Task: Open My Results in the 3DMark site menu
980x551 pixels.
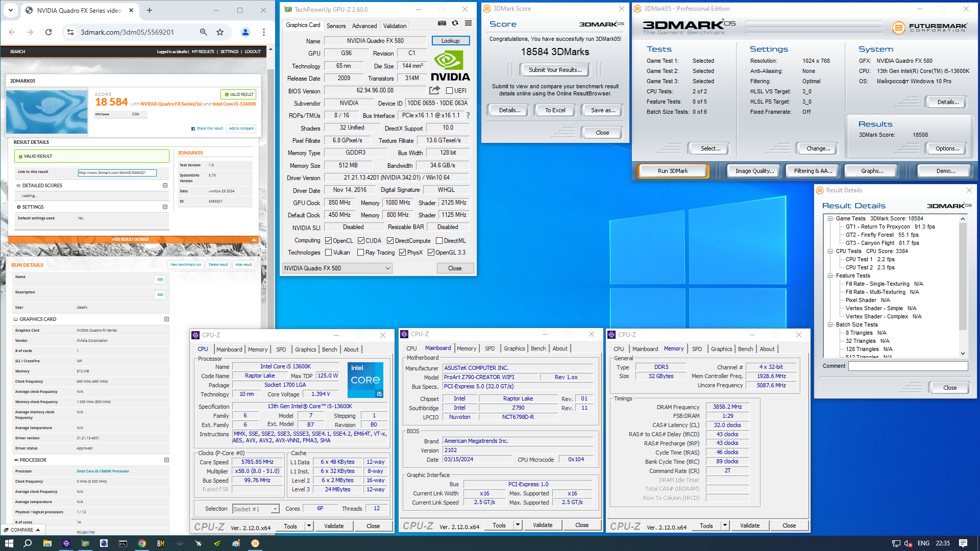Action: click(203, 52)
